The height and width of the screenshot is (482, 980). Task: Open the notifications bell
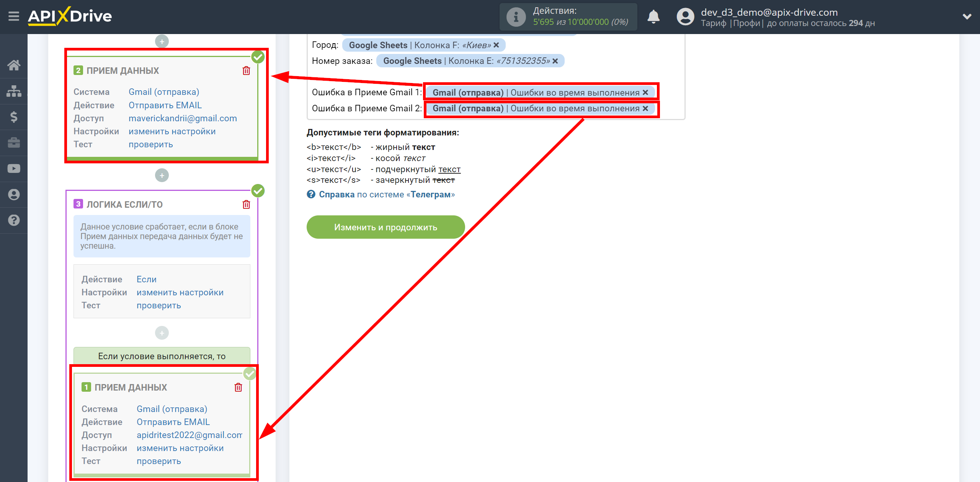(653, 17)
